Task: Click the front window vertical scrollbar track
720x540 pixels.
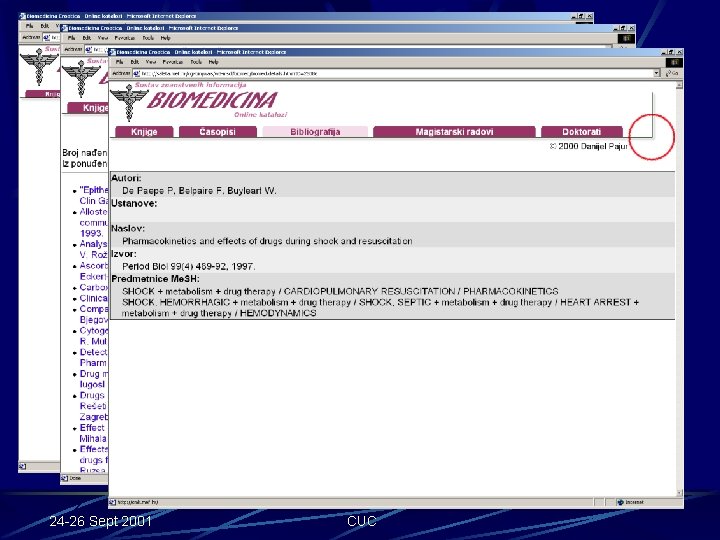Action: [x=679, y=289]
